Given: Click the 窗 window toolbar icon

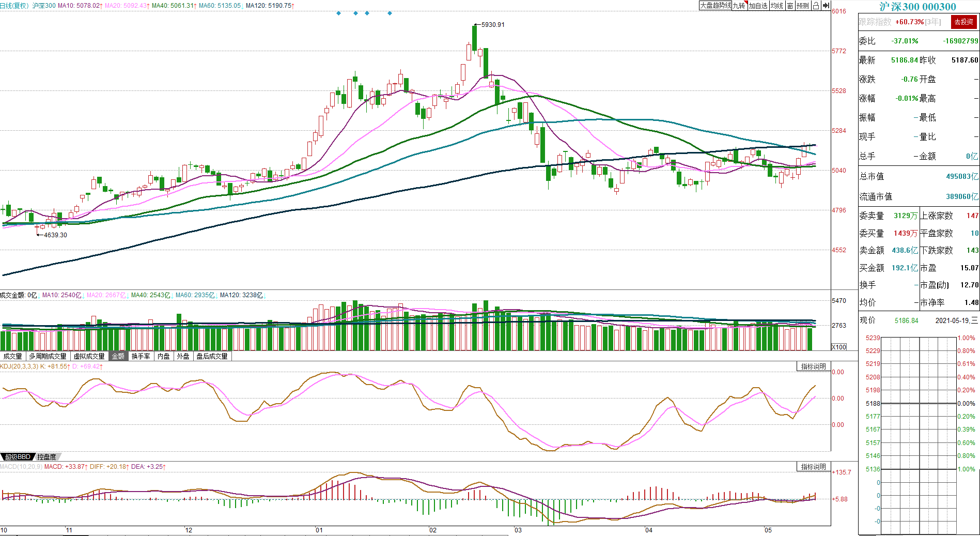Looking at the screenshot, I should pyautogui.click(x=790, y=6).
